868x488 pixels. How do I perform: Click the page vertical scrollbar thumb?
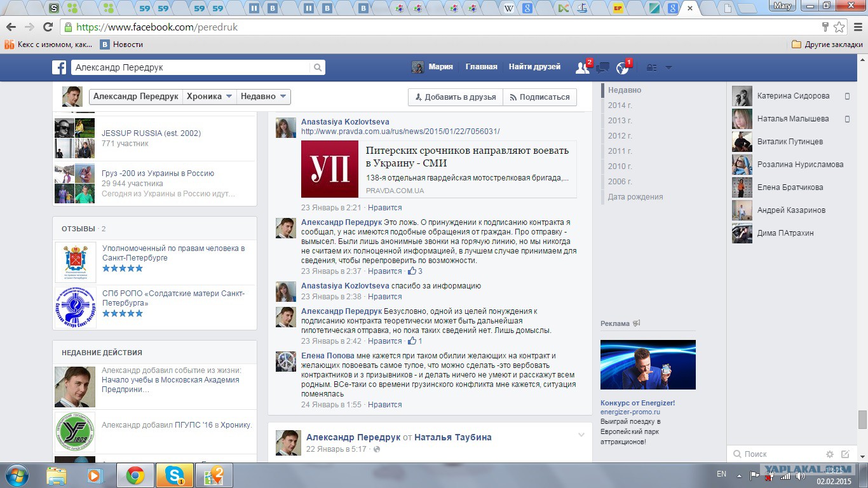click(862, 419)
